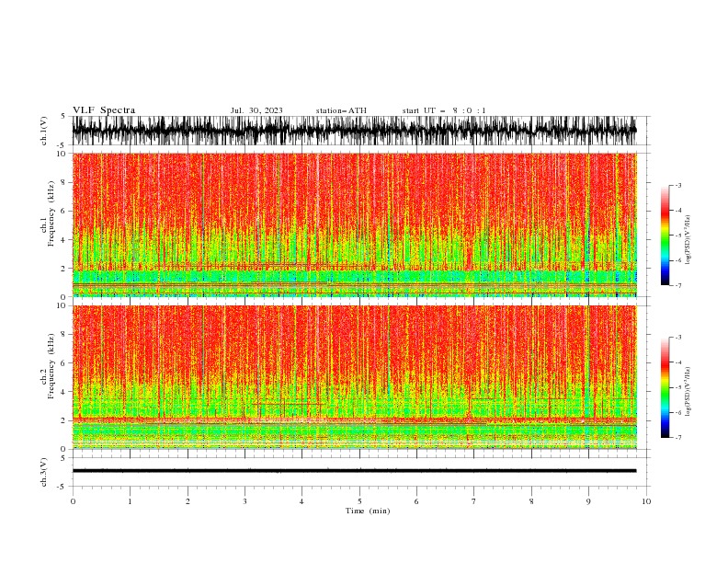Click inside the ch.2 spectrogram panel
The height and width of the screenshot is (563, 728).
pyautogui.click(x=354, y=377)
